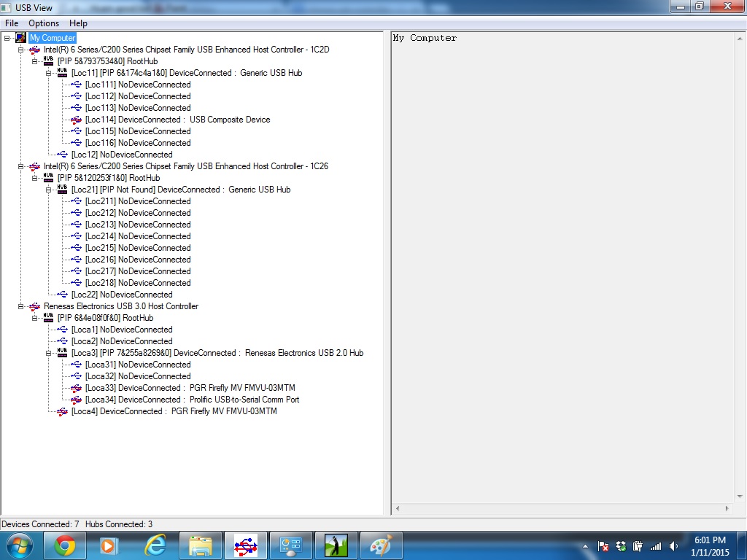
Task: Click the 1C26 host controller USB icon
Action: click(x=35, y=166)
